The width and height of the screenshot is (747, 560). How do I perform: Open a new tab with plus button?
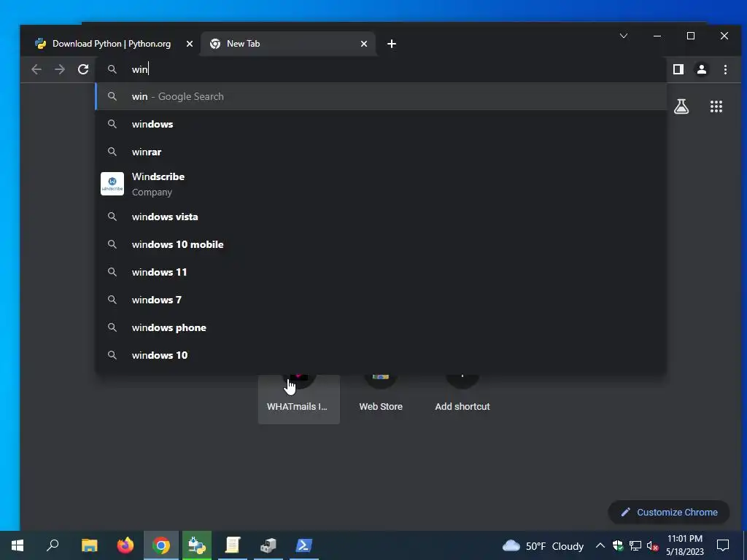pos(392,44)
